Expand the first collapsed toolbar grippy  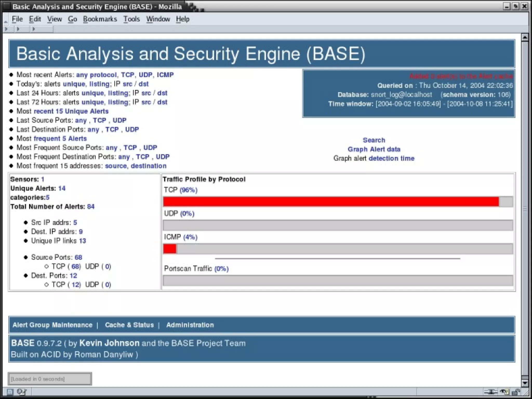[7, 29]
